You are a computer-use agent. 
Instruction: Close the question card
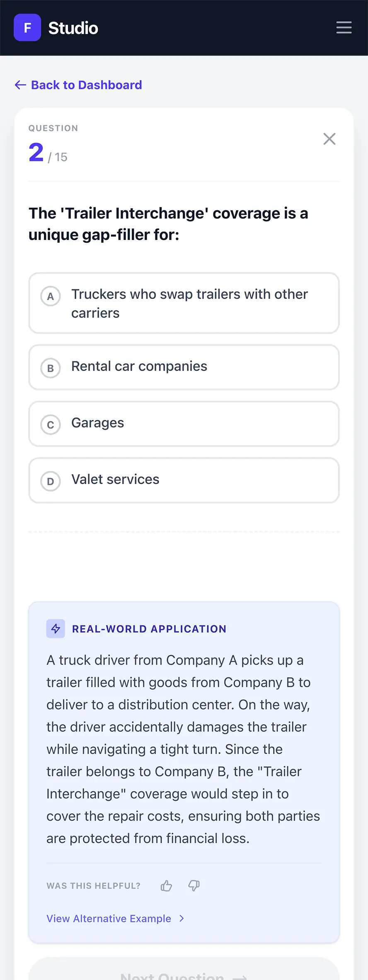point(329,139)
